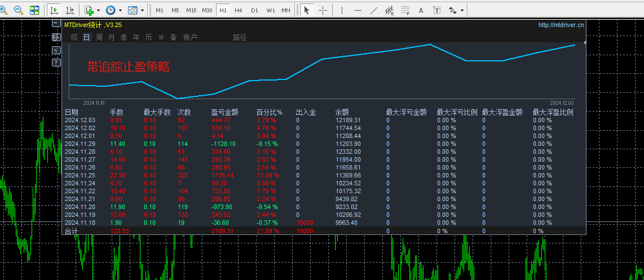The height and width of the screenshot is (280, 644).
Task: Click the Tile Windows chart grid icon
Action: click(x=34, y=10)
